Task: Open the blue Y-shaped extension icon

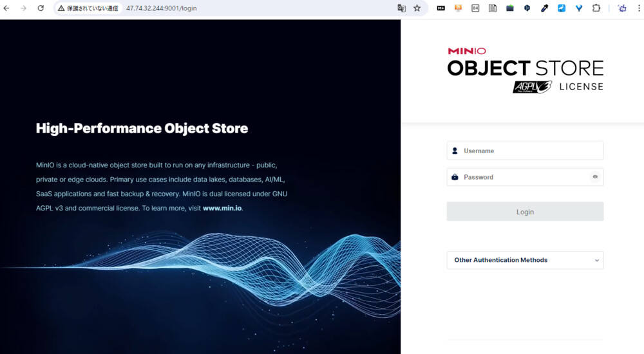Action: 579,8
